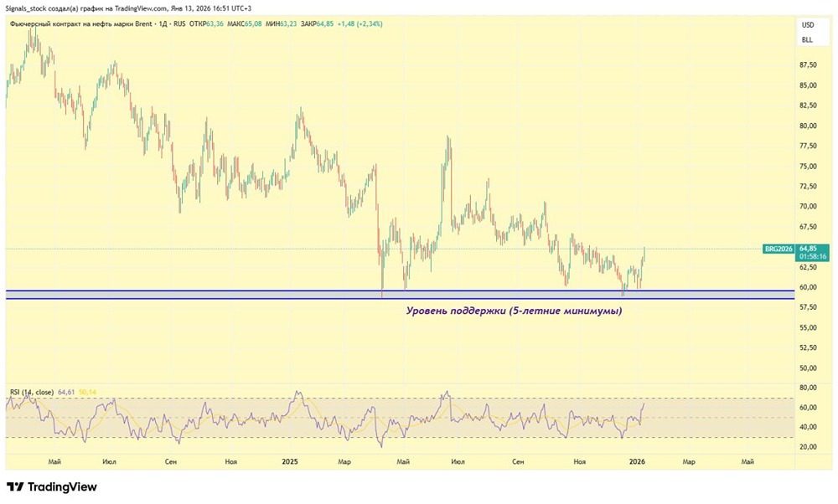Click the 20,00 RSI scale label

pos(808,447)
